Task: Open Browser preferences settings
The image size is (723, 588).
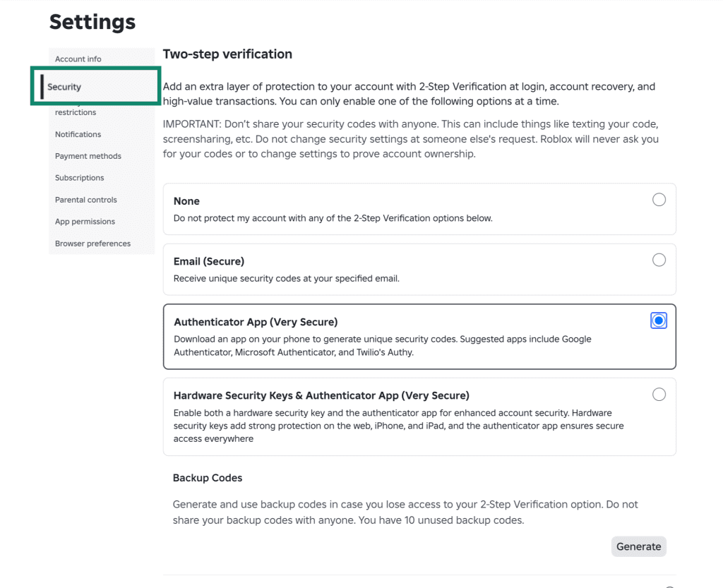Action: [x=92, y=244]
